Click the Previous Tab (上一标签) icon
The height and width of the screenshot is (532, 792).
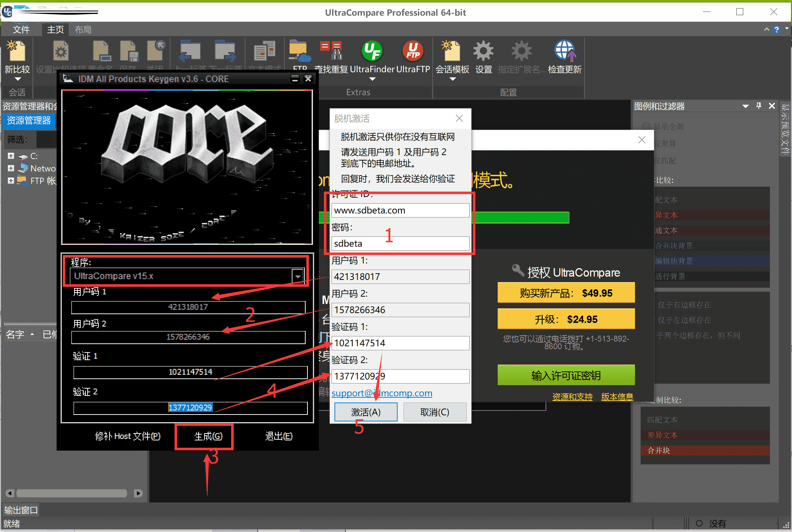tap(190, 51)
